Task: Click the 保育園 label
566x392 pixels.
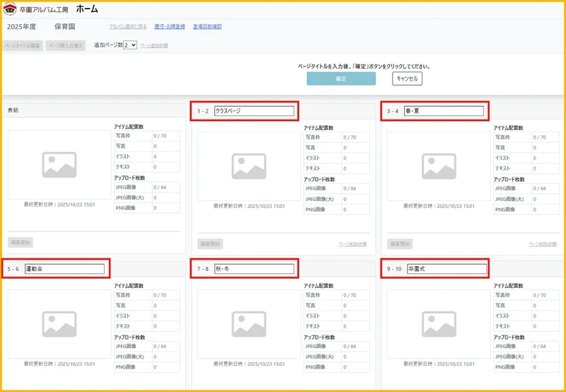Action: coord(65,27)
